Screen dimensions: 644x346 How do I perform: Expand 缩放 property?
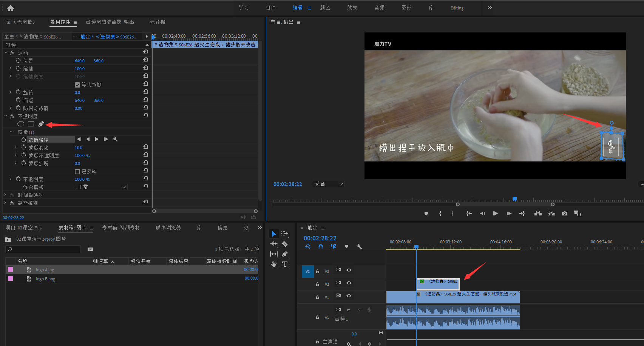pyautogui.click(x=10, y=69)
